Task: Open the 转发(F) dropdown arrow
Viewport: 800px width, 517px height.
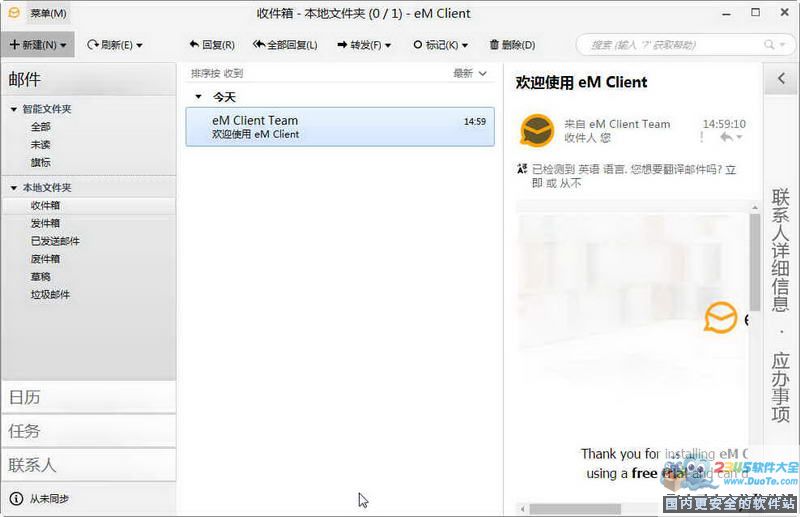Action: (388, 45)
